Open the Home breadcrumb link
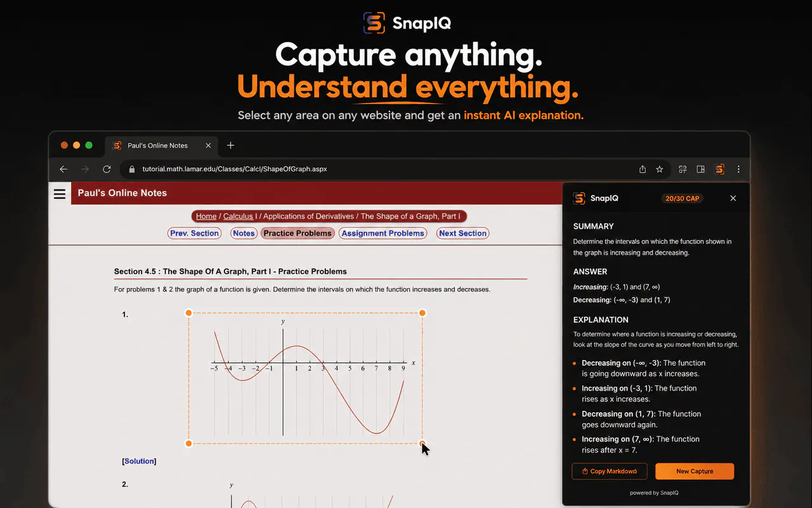Viewport: 812px width, 508px height. (x=206, y=216)
